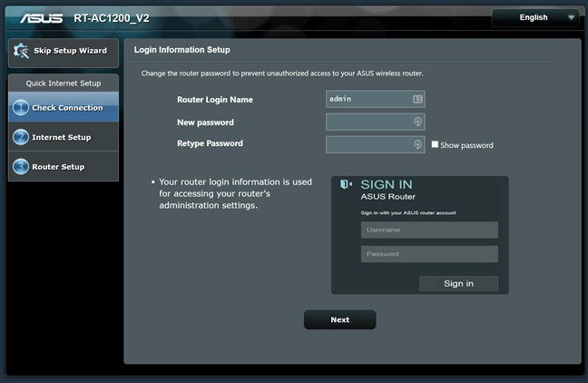Select the Check Connection step
Viewport: 588px width, 383px height.
point(64,107)
